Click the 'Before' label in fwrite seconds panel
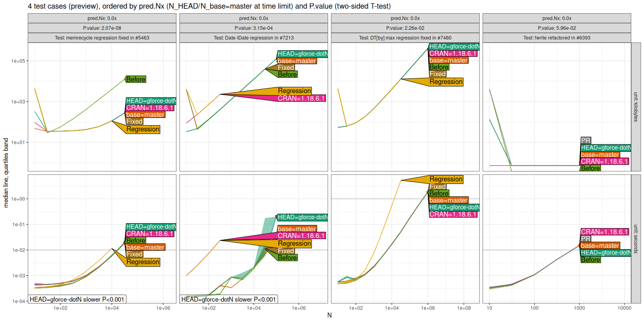 tap(590, 260)
